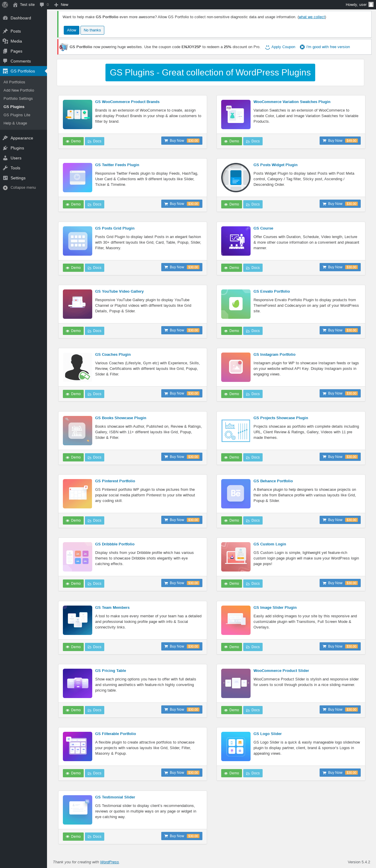
Task: Open GS Twitter Feeds Plugin title link
Action: tap(117, 165)
